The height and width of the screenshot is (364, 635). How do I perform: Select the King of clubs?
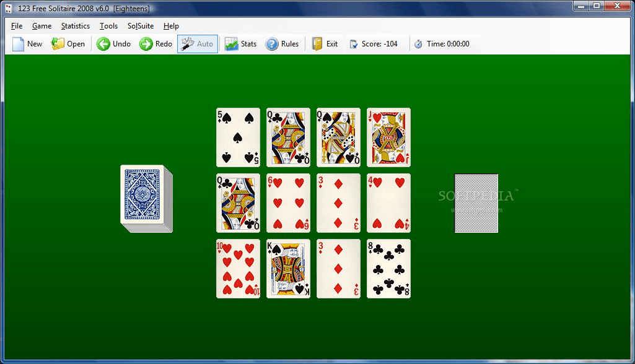288,268
